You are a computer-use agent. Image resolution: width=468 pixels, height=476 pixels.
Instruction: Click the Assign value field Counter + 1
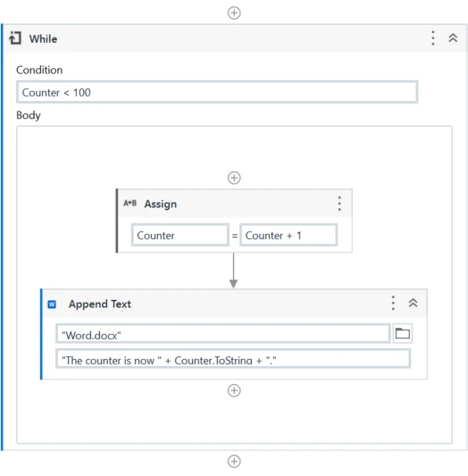288,235
